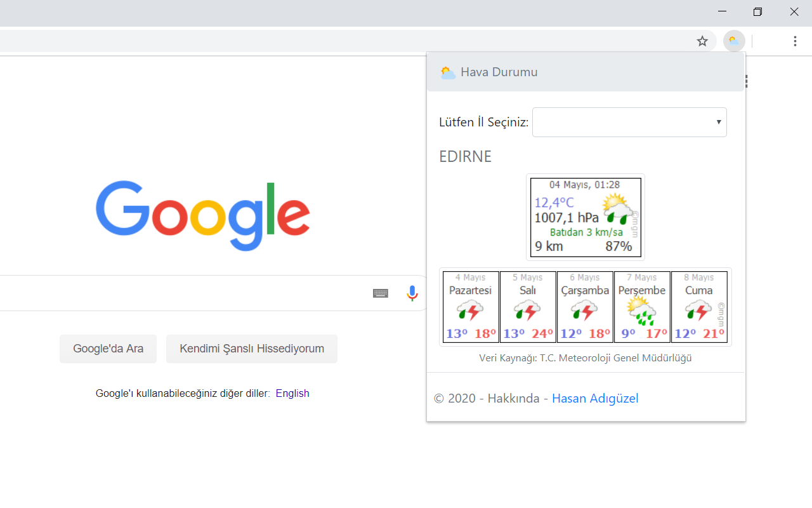
Task: Click the 9 km visibility value
Action: pyautogui.click(x=549, y=246)
